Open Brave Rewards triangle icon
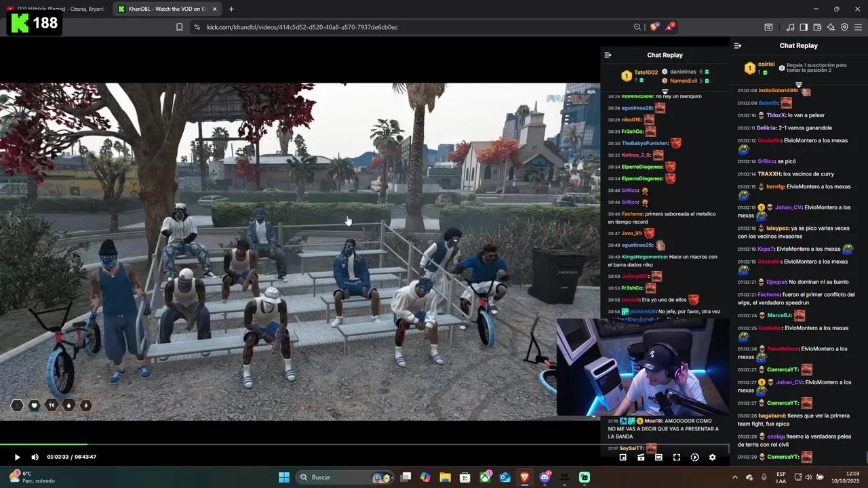 pyautogui.click(x=670, y=27)
